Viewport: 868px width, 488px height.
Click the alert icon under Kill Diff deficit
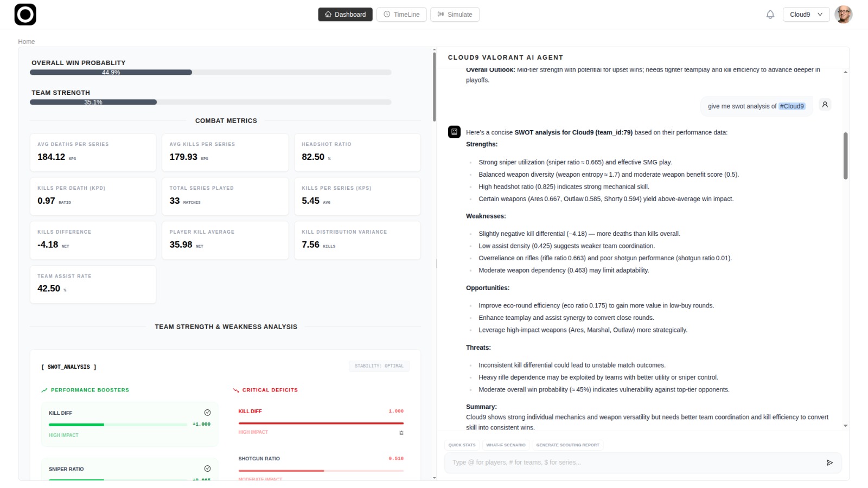pyautogui.click(x=401, y=433)
